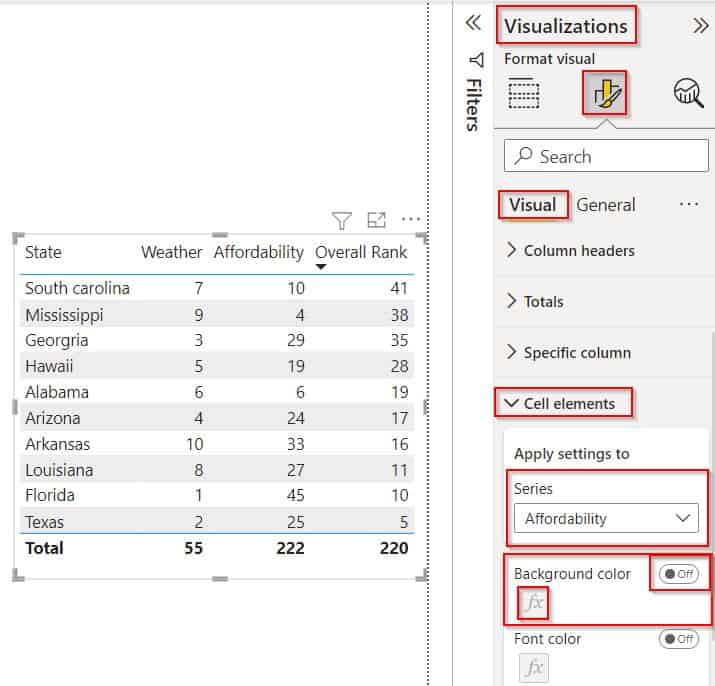Click Mississippi's Overall Rank value 38
The height and width of the screenshot is (686, 715).
point(399,315)
